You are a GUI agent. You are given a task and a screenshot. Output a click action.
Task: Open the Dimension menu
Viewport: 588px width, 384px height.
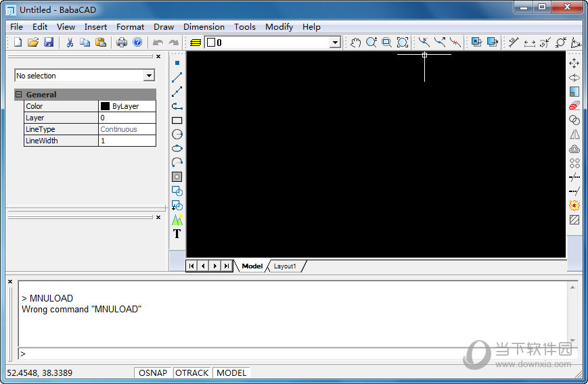click(204, 27)
